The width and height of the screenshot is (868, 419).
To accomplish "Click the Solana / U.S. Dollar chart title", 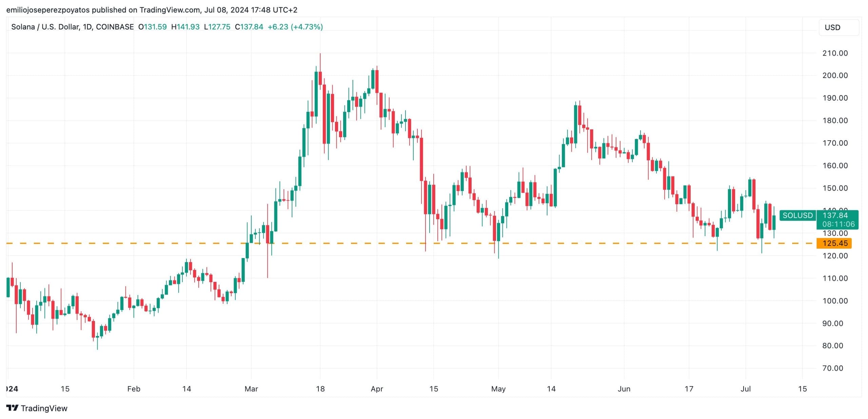I will 72,27.
